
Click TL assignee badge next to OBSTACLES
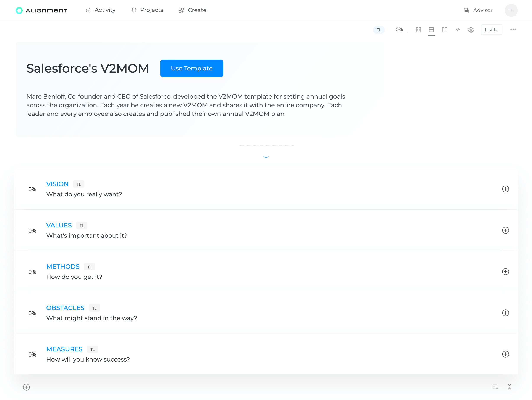tap(94, 308)
